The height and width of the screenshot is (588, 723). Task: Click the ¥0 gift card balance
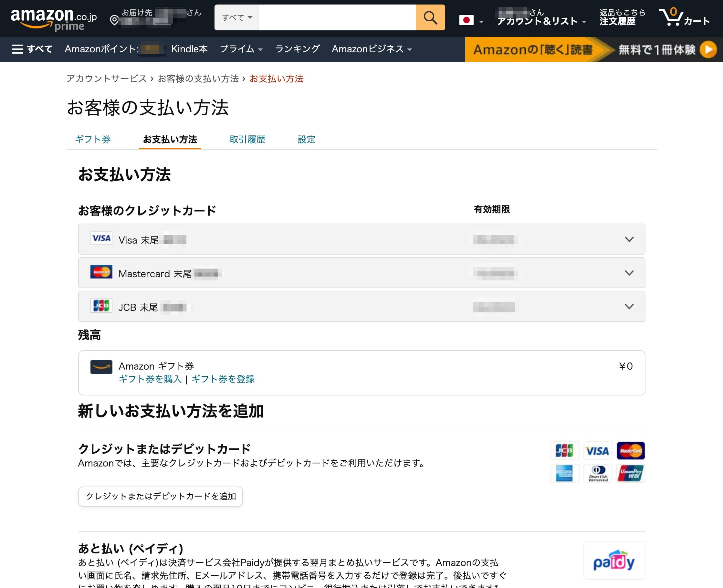tap(626, 366)
